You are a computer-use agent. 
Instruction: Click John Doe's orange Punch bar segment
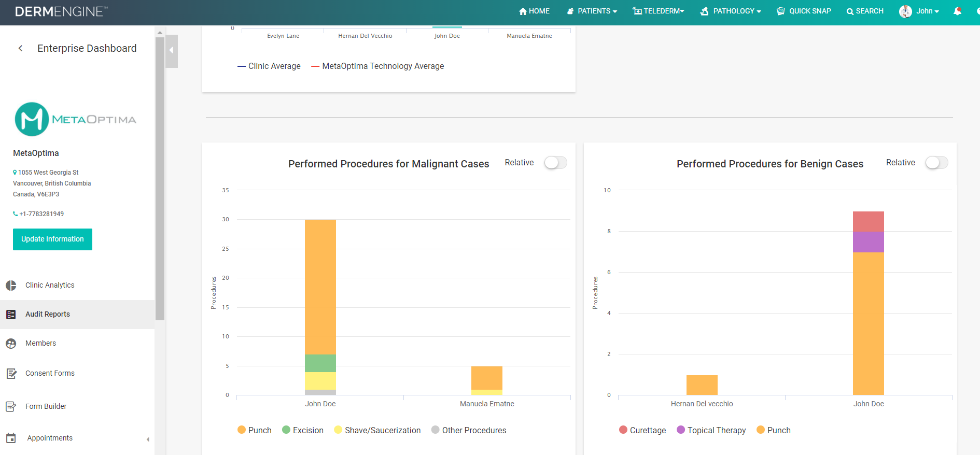320,287
